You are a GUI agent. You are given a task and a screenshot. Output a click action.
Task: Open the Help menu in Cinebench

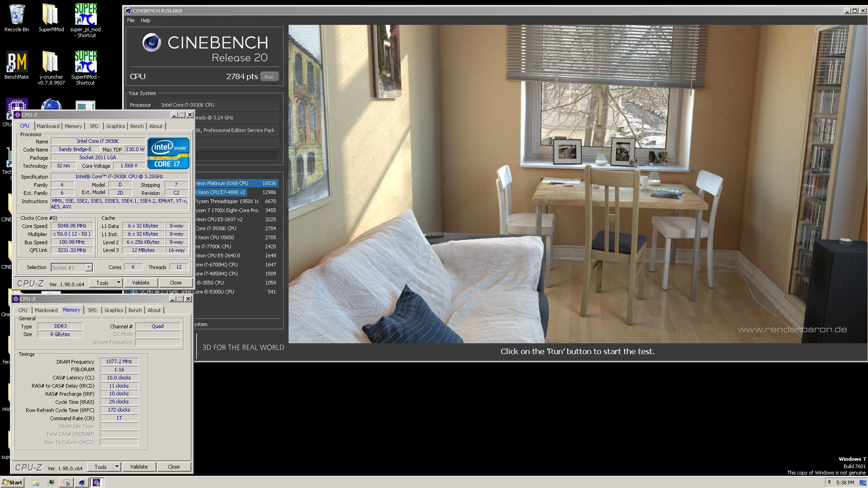point(145,20)
